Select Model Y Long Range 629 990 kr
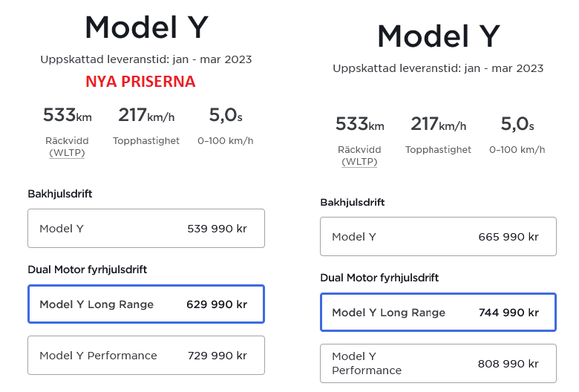579x392 pixels. (146, 304)
